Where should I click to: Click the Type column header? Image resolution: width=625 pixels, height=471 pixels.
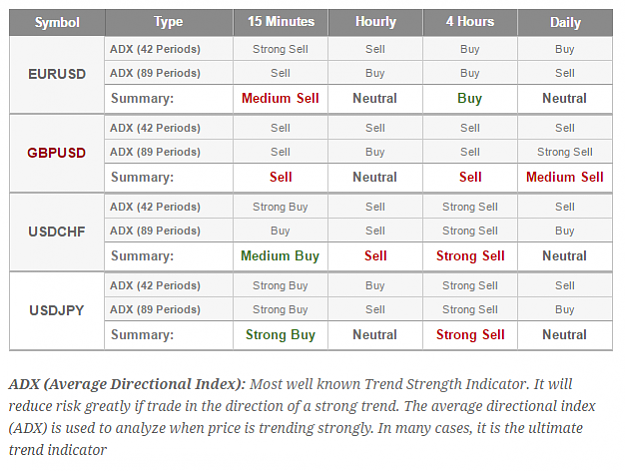click(169, 22)
